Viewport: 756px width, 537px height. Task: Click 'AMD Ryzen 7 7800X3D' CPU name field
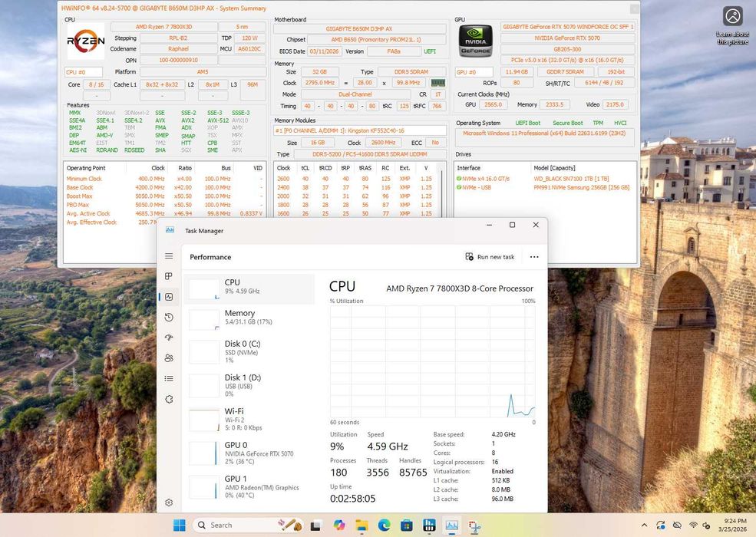pyautogui.click(x=164, y=27)
